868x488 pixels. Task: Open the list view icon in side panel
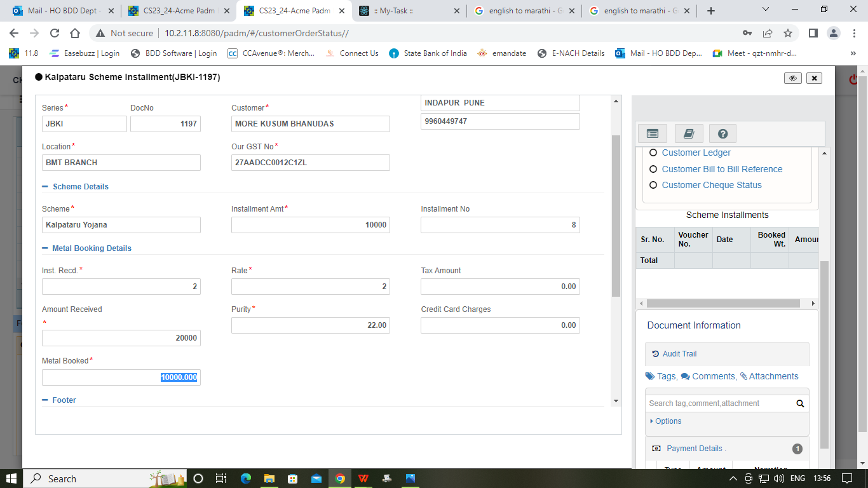pos(652,133)
